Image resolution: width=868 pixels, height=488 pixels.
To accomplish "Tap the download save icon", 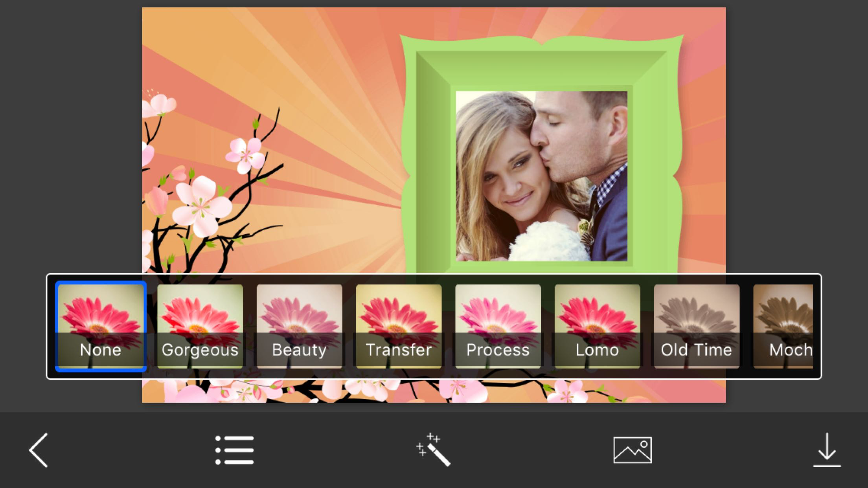I will 827,450.
